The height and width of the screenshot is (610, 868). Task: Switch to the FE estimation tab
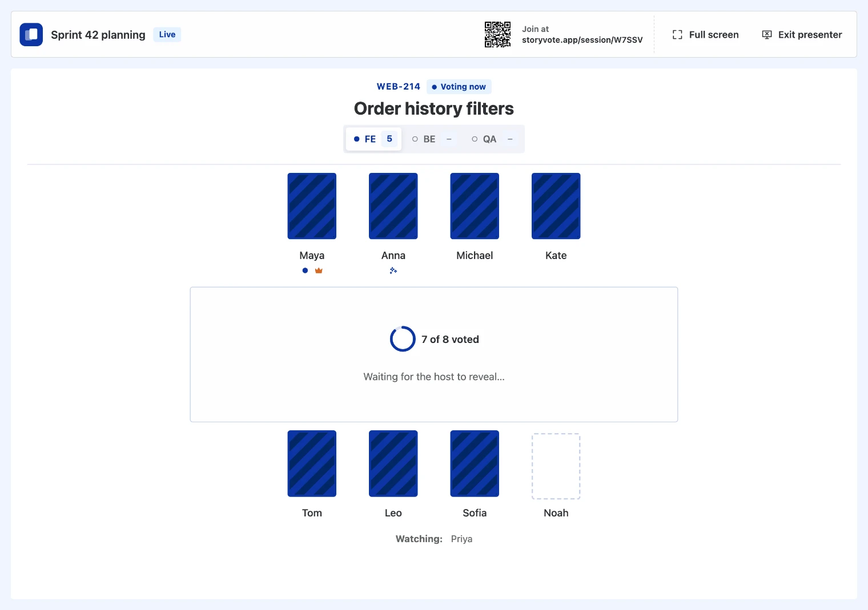[373, 139]
